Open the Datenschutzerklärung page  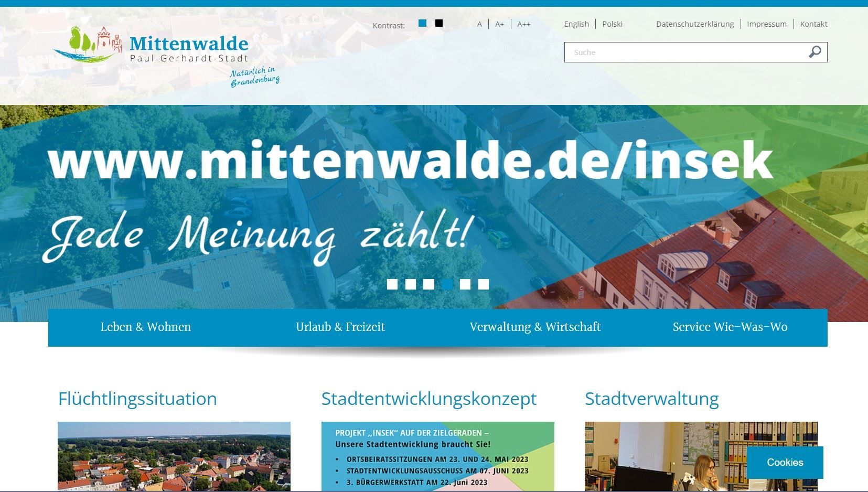[x=695, y=24]
